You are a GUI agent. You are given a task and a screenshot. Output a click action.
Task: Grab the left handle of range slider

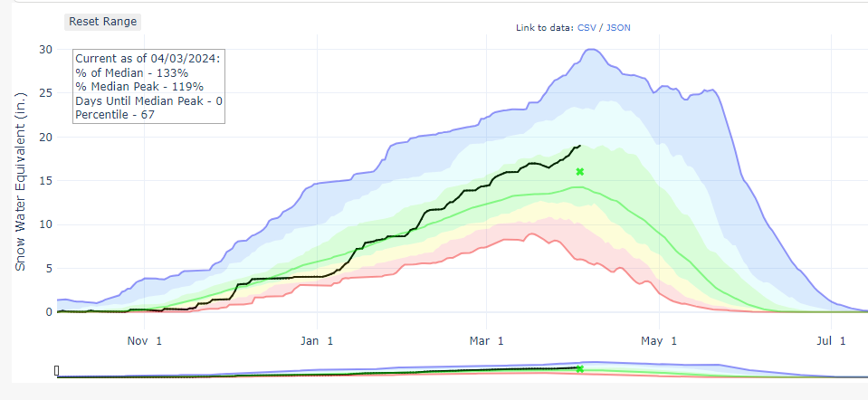pos(57,370)
